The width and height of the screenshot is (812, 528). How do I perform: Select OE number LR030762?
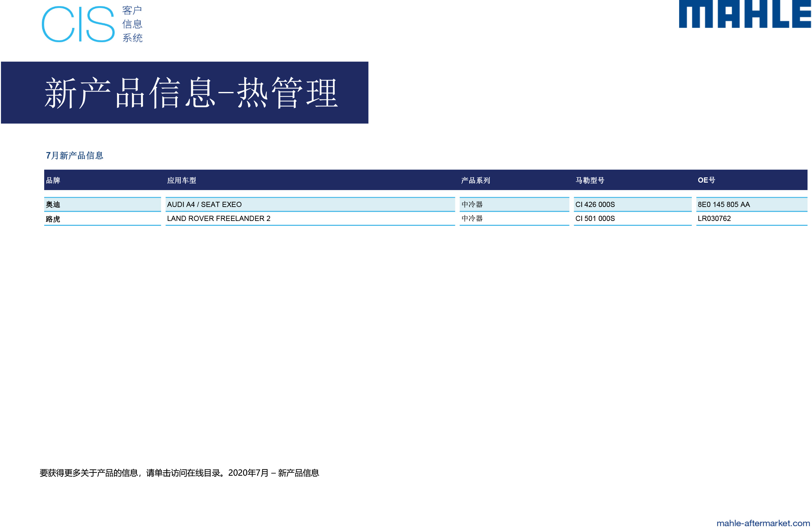click(752, 219)
